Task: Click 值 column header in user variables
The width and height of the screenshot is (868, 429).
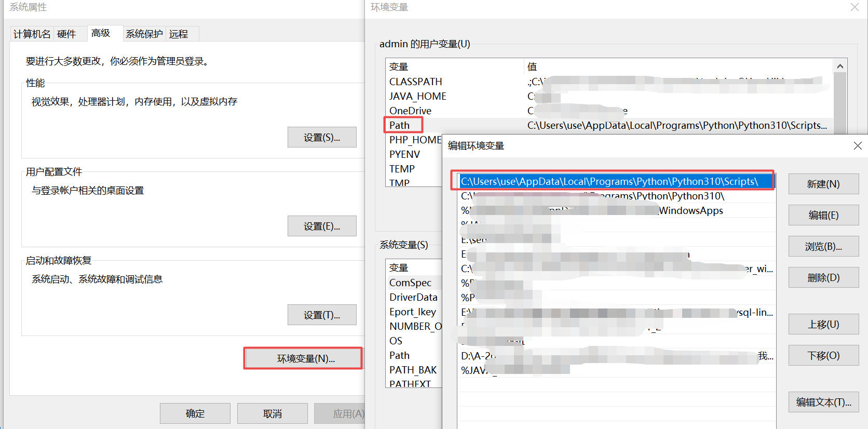Action: click(679, 66)
